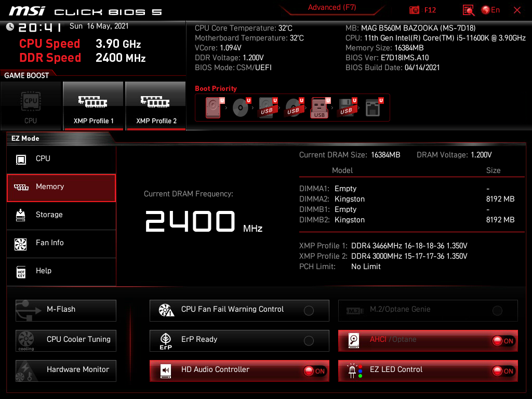This screenshot has width=532, height=399.
Task: Click the BIOS Ver E7D18IMS.A10 text
Action: [387, 58]
